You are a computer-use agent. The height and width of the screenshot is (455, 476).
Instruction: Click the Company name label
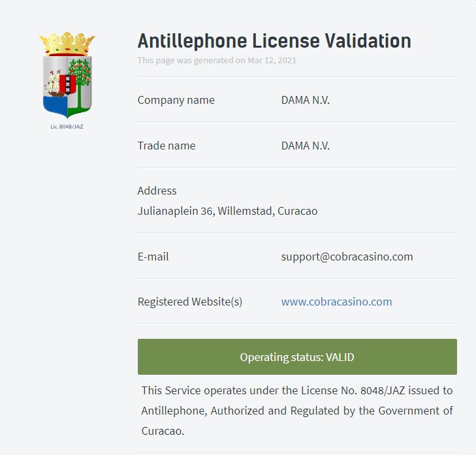pyautogui.click(x=176, y=100)
